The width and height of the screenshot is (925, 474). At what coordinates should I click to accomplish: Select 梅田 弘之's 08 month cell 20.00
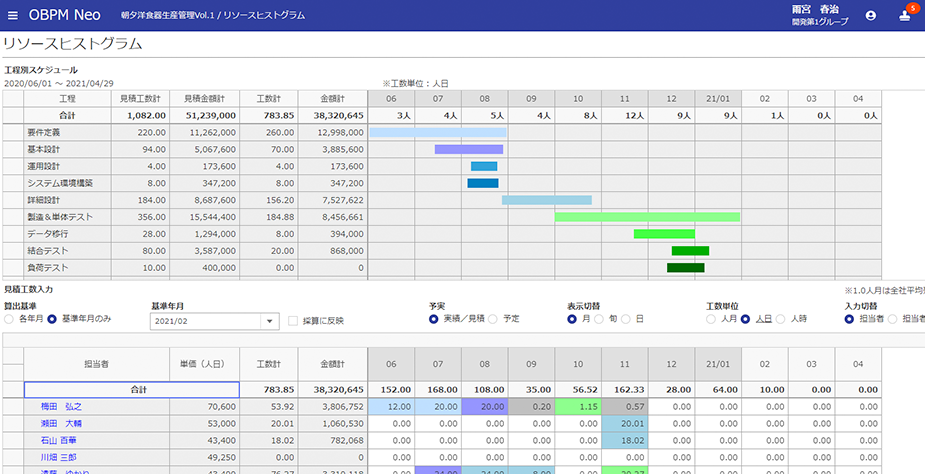pos(484,407)
